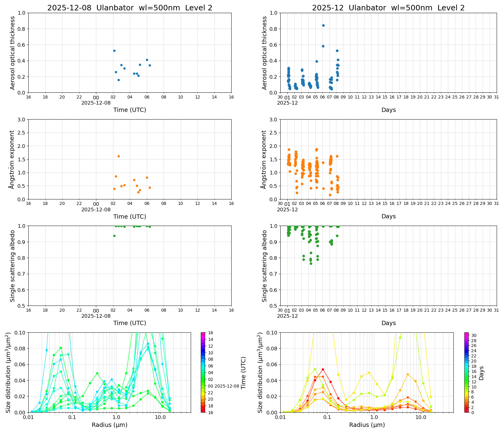The image size is (504, 433).
Task: Click "Radius (µm)" label under left size distribution
Action: tap(109, 425)
